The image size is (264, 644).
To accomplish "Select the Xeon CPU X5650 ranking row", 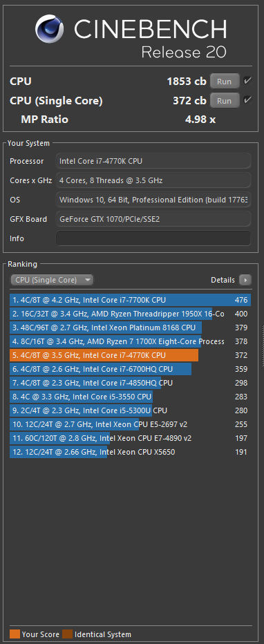I will click(x=130, y=452).
